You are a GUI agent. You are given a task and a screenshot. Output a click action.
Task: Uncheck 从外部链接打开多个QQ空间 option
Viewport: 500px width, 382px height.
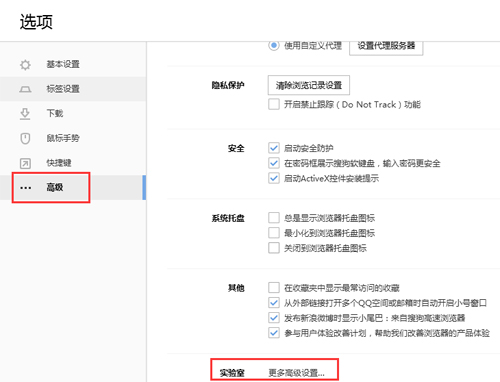[274, 303]
